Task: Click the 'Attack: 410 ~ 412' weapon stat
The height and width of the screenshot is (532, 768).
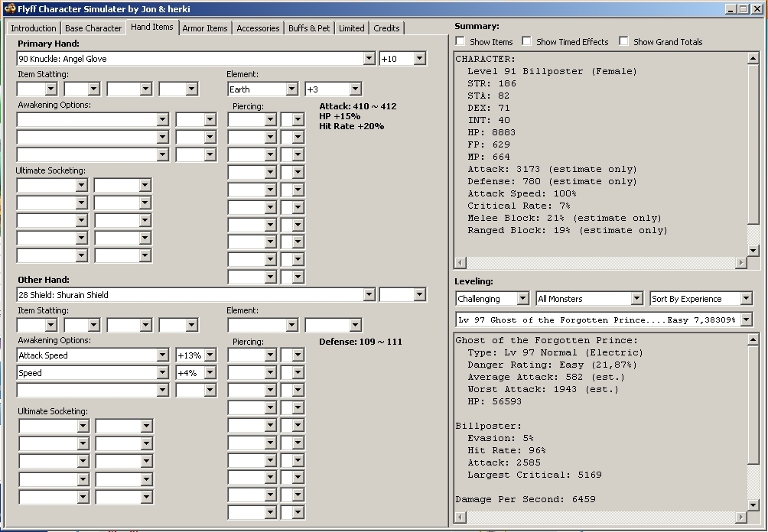Action: (x=358, y=106)
